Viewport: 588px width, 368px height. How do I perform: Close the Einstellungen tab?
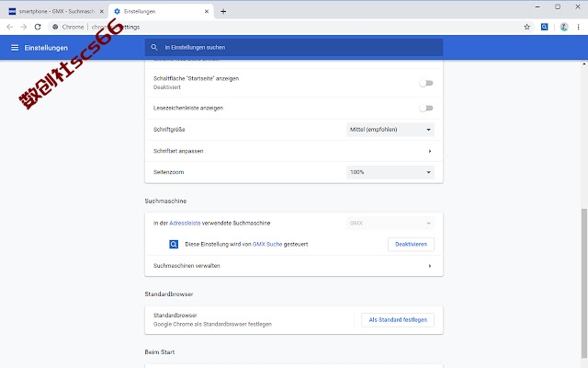point(207,11)
